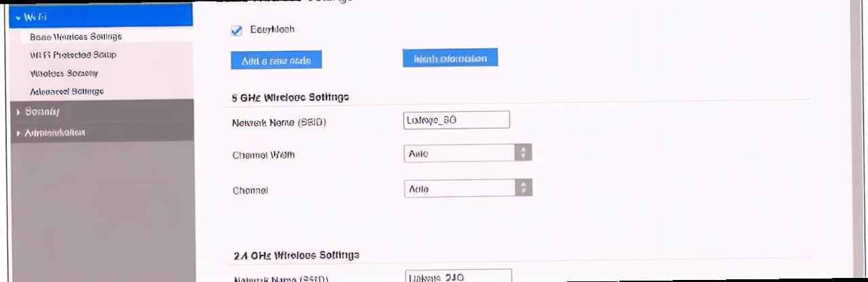
Task: Collapse the Wi-Fi section arrow
Action: 18,17
